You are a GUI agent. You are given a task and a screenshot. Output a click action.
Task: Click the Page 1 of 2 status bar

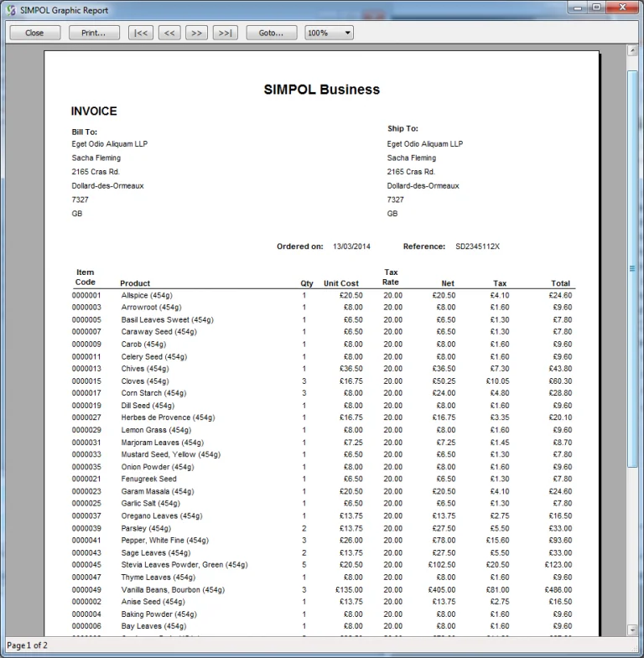(x=28, y=645)
